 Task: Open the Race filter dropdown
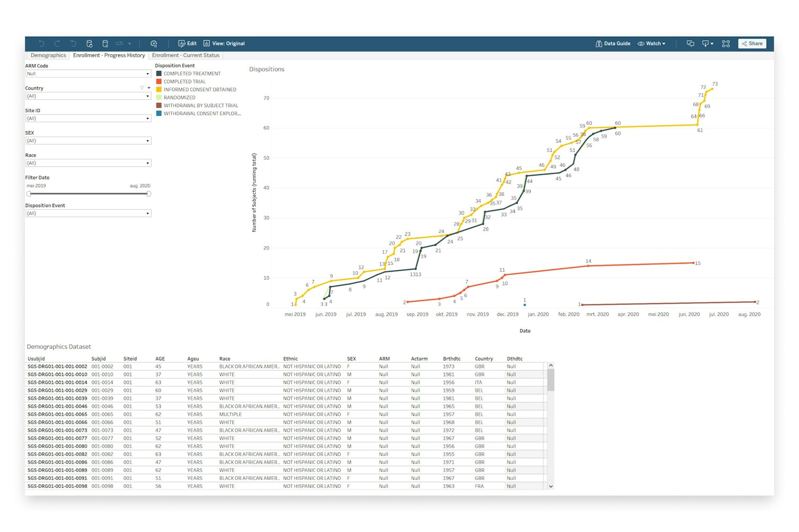[148, 163]
